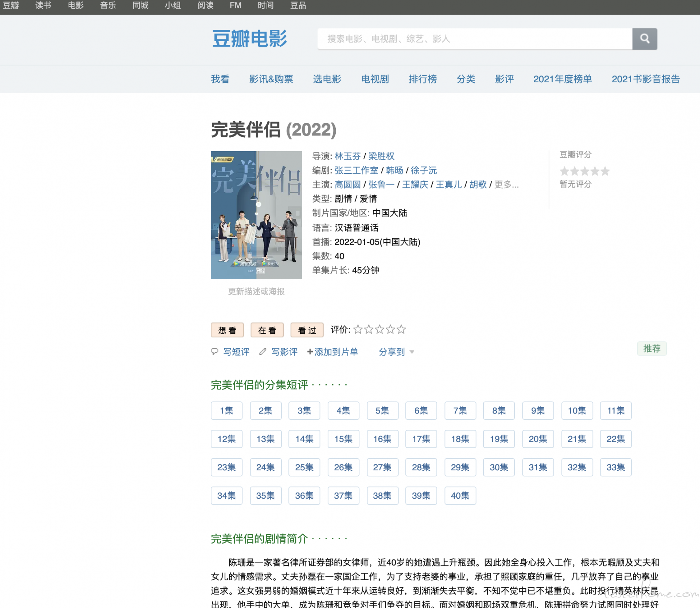The image size is (700, 608).
Task: Open episode 19集 reviews
Action: pos(499,439)
